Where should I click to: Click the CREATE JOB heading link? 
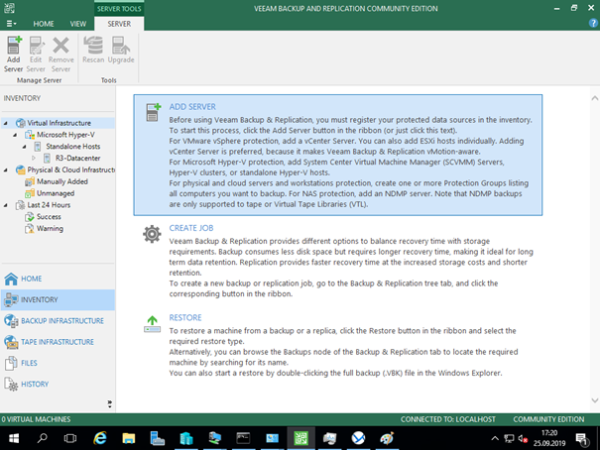(x=190, y=227)
